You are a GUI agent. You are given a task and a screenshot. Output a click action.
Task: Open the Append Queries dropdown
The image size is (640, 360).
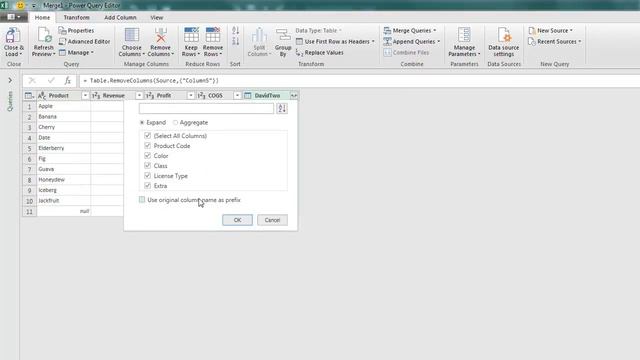[412, 42]
